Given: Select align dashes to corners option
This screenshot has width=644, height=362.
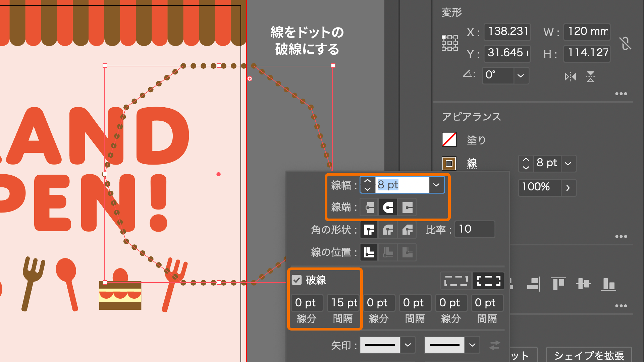Looking at the screenshot, I should [488, 281].
